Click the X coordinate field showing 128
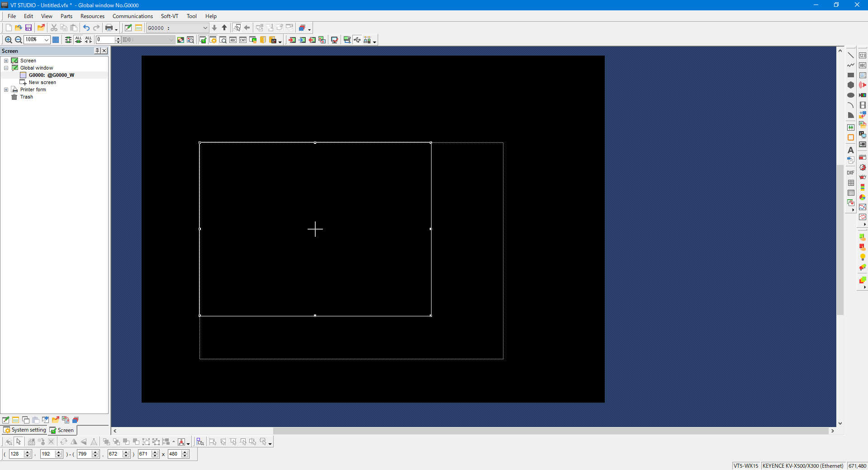868x470 pixels. pos(16,454)
